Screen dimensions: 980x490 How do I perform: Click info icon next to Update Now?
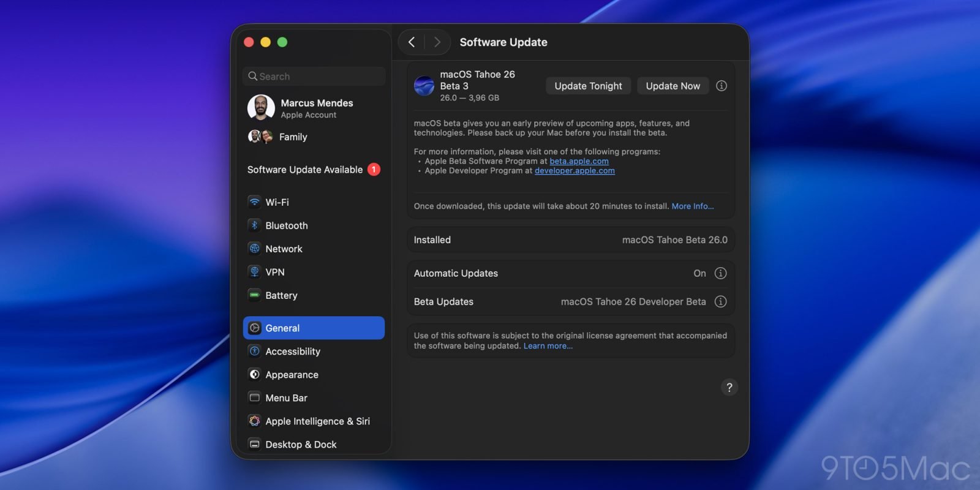pos(722,86)
